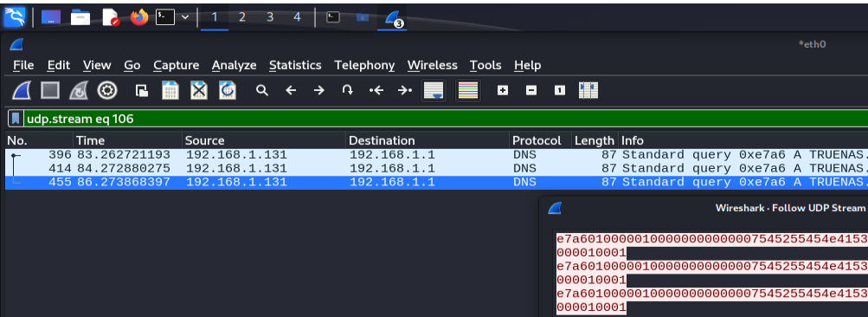868x317 pixels.
Task: Sort by the No. column
Action: 39,141
